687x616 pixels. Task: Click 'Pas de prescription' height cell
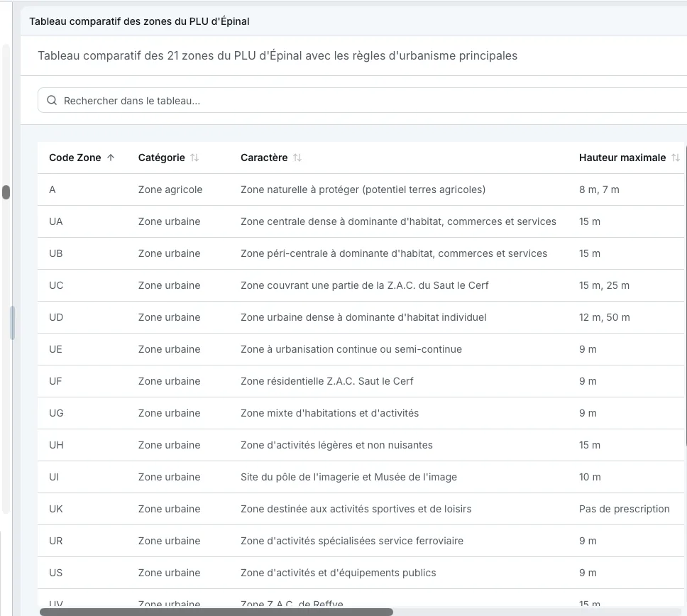point(625,510)
